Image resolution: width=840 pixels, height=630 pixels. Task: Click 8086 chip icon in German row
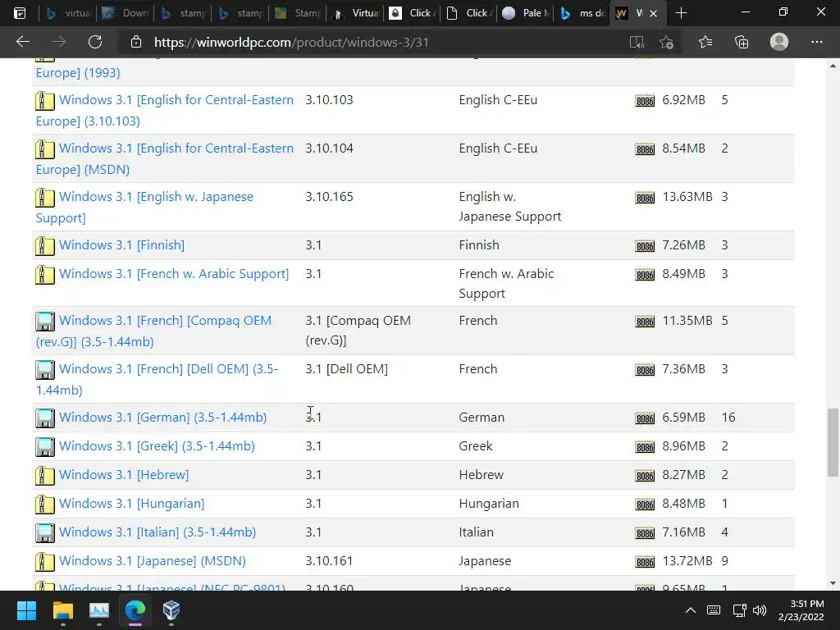(645, 418)
